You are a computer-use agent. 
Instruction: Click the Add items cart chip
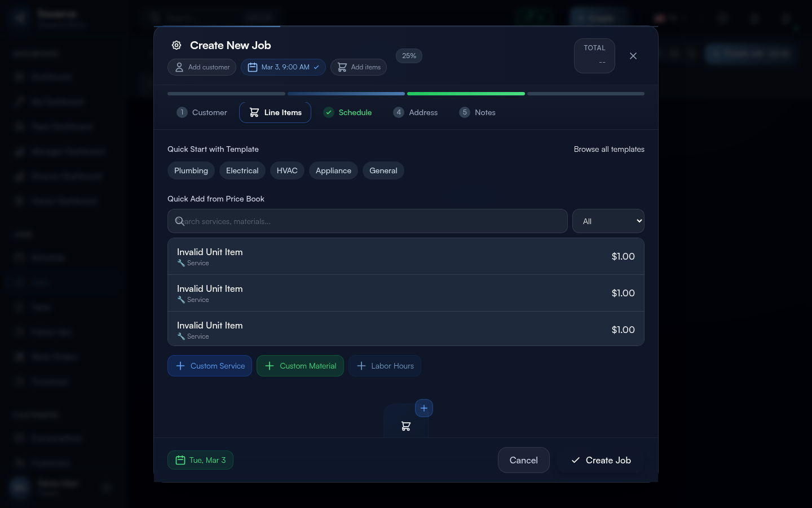pos(359,67)
